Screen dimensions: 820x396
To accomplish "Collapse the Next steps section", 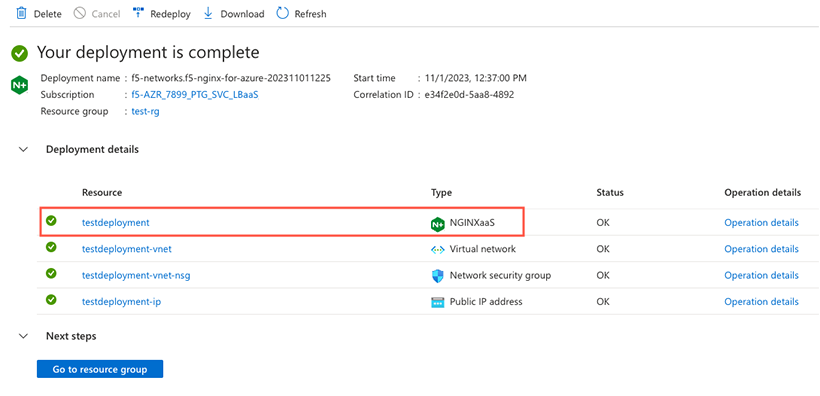I will (23, 336).
